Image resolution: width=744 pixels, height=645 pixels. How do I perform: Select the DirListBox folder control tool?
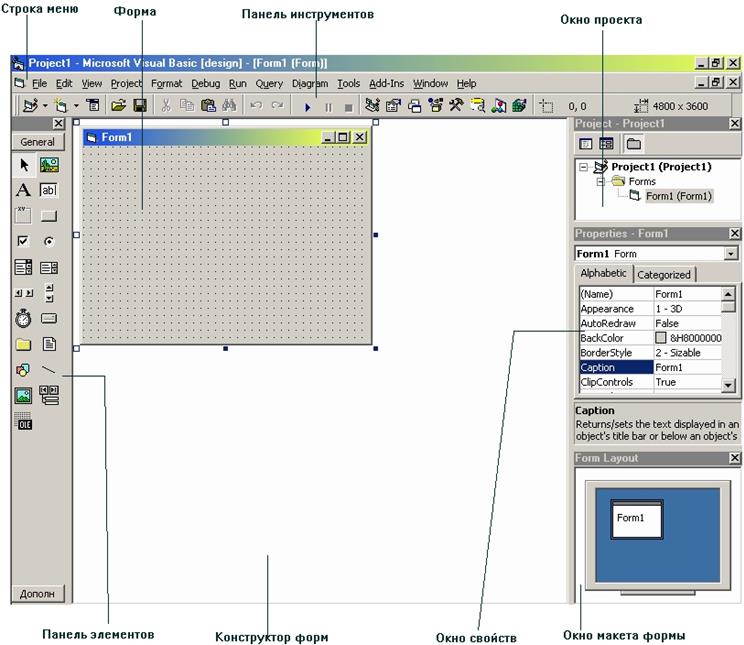point(23,344)
